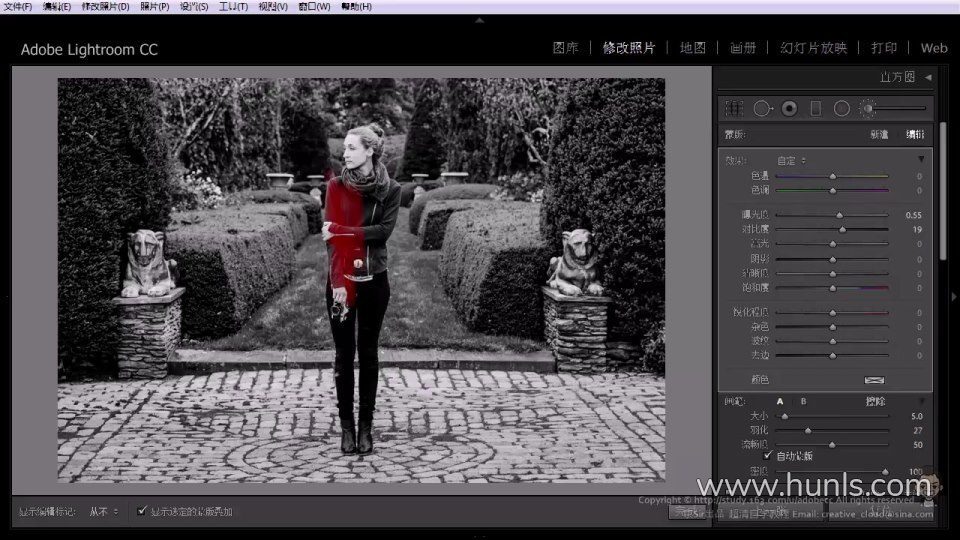
Task: Select the Erase (擦除) brush mode
Action: coord(876,401)
